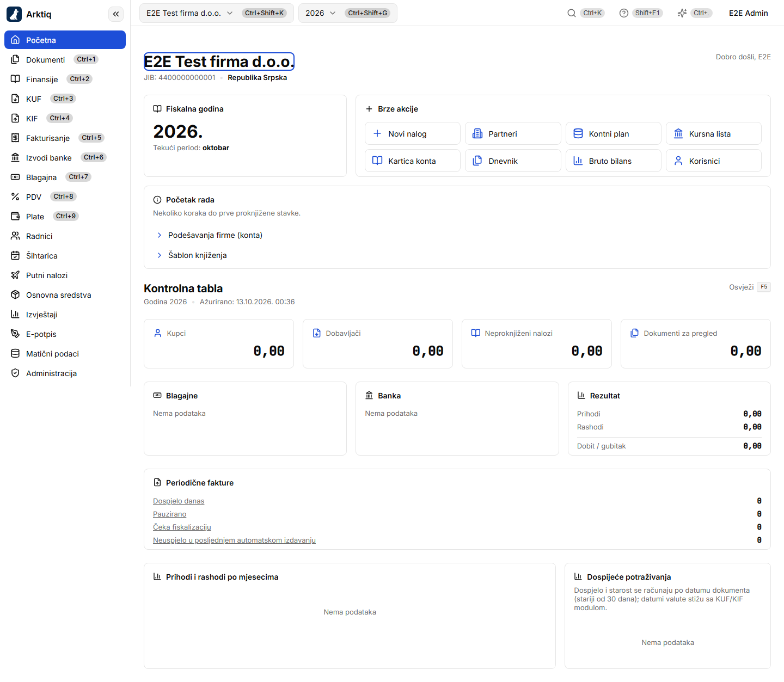Click the E-potpis pen icon

tap(15, 334)
